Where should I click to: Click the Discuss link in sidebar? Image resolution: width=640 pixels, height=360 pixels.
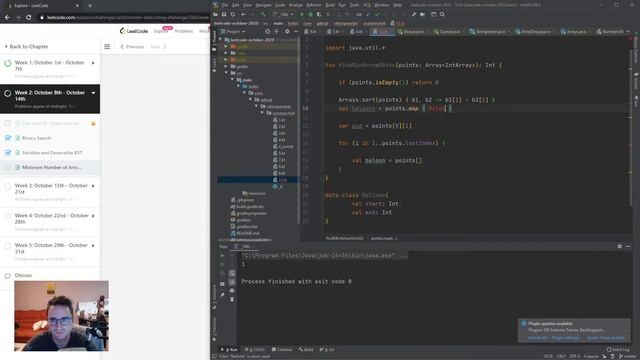[23, 276]
